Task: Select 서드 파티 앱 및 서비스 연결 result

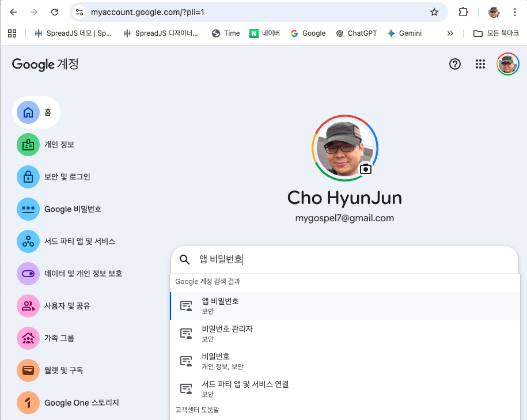Action: tap(345, 388)
